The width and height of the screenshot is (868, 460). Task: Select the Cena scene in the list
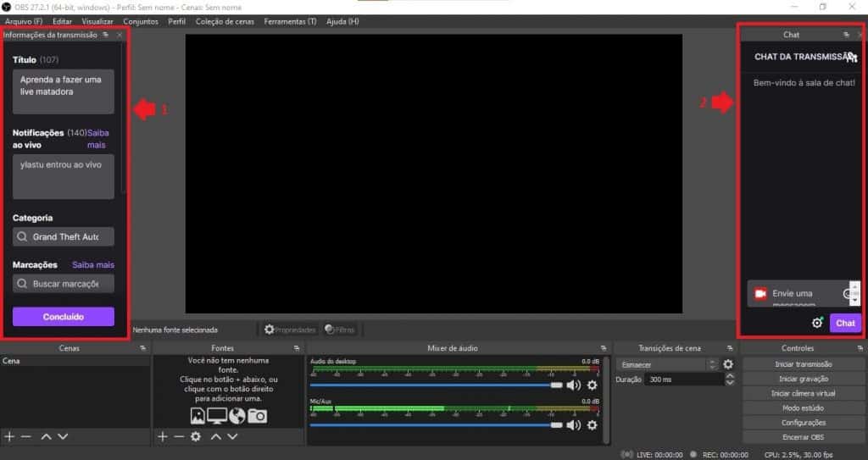[x=75, y=361]
